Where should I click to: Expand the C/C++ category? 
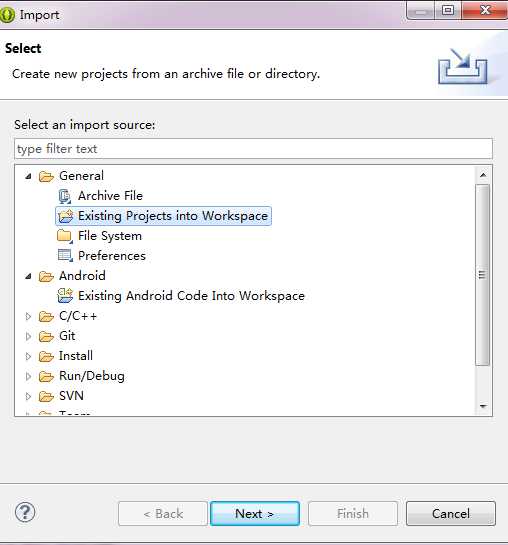coord(28,316)
